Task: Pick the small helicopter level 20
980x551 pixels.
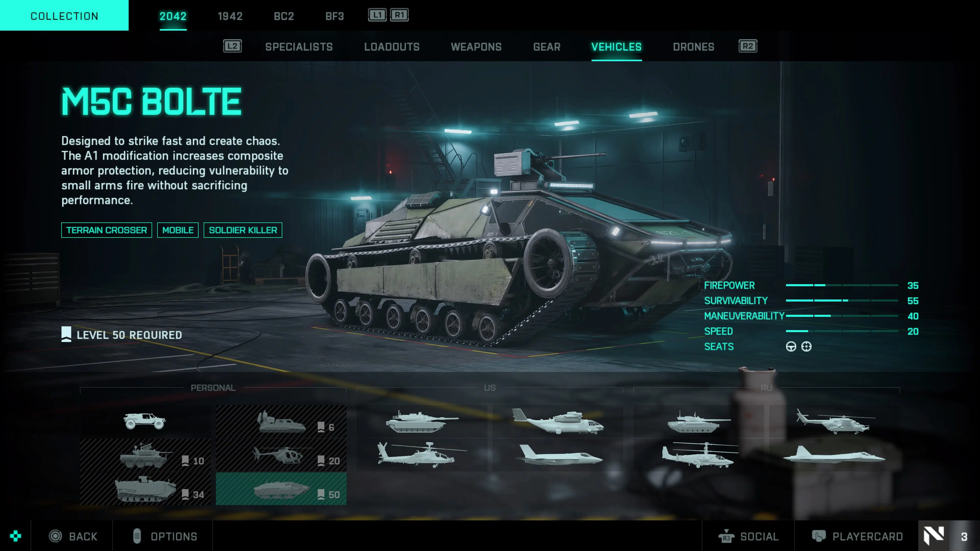Action: click(281, 455)
